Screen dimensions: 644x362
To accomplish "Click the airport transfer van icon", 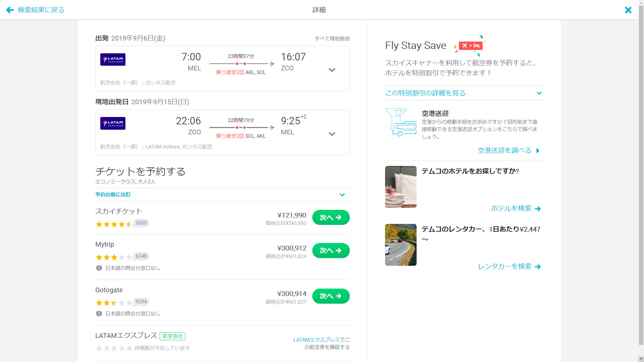I will [x=401, y=122].
